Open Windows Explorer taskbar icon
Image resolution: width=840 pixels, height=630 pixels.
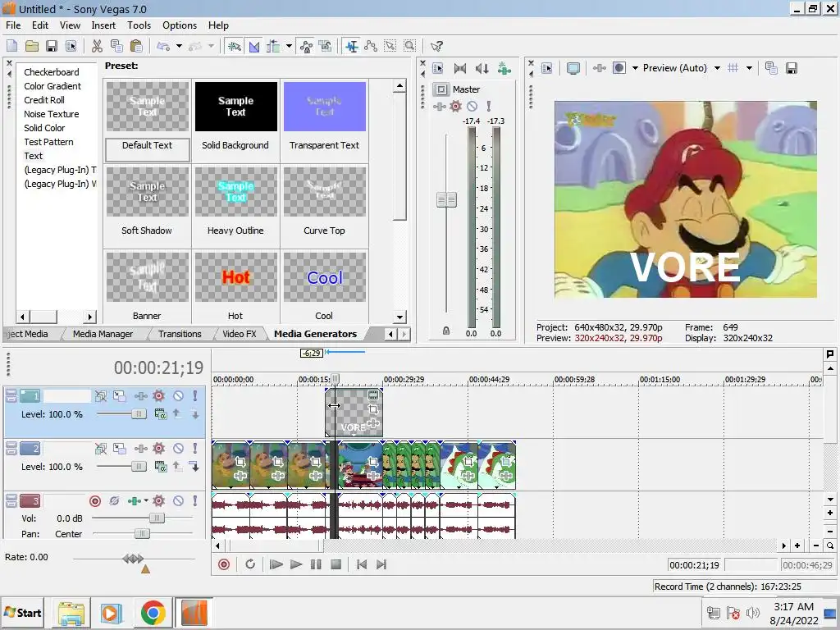point(71,613)
